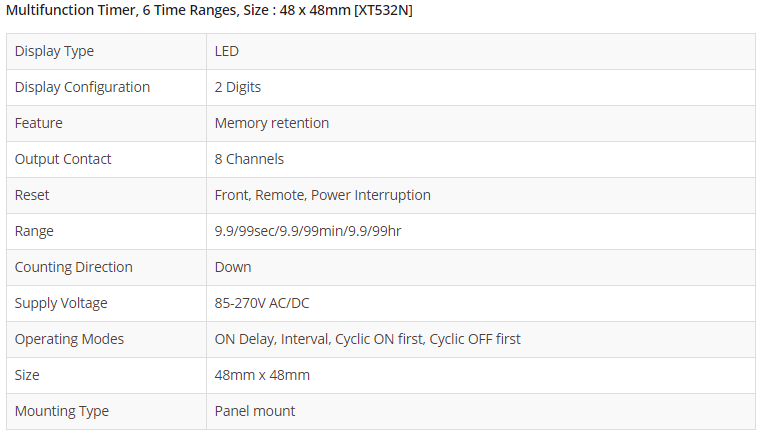
Task: Click the 9.9/99sec/9.9/99min/9.9/99hr range value
Action: pyautogui.click(x=308, y=231)
